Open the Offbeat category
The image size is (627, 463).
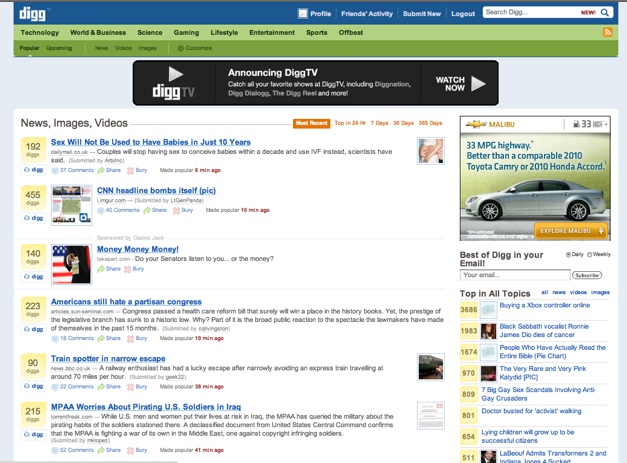coord(351,32)
